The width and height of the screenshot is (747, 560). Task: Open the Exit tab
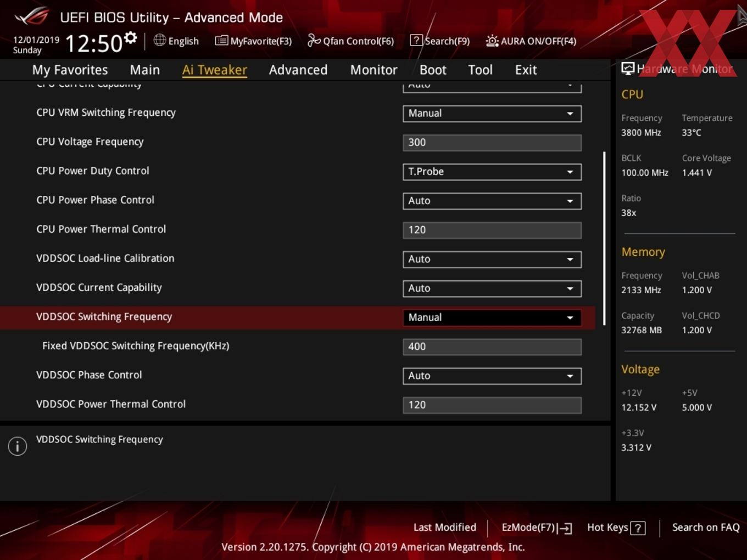(x=526, y=70)
